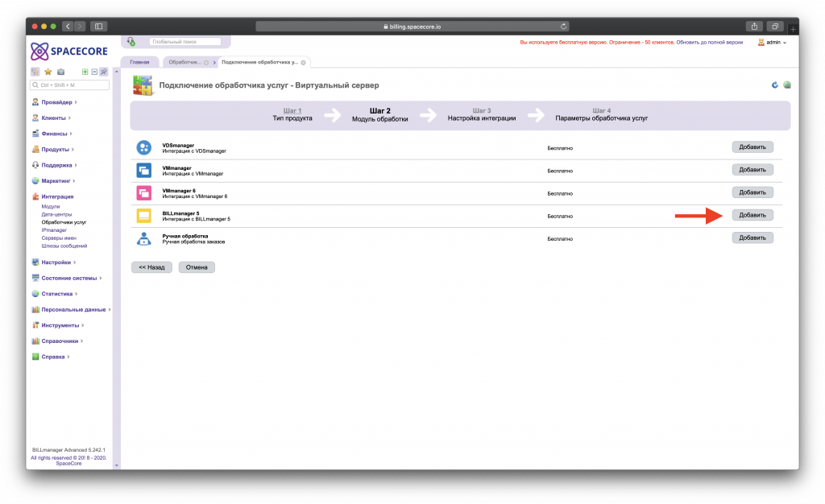
Task: Click the menu tree view icon in sidebar
Action: [35, 72]
